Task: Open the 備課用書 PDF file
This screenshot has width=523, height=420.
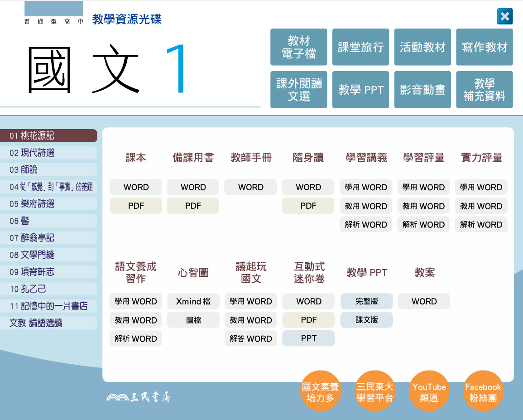Action: point(193,206)
